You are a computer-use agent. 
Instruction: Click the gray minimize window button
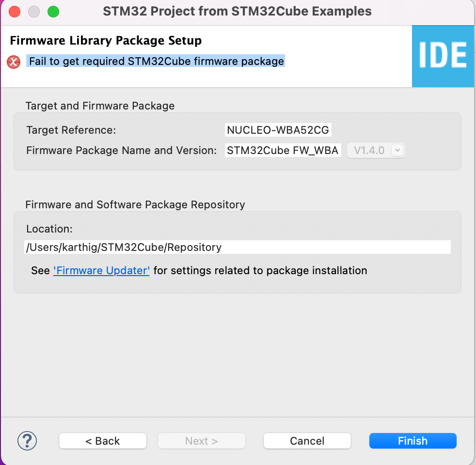point(34,12)
